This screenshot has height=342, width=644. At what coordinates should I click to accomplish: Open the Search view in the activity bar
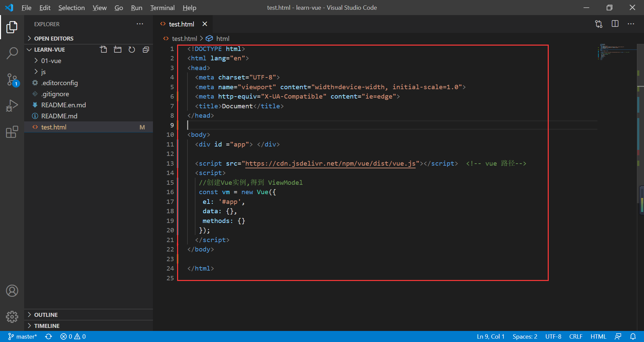coord(12,53)
